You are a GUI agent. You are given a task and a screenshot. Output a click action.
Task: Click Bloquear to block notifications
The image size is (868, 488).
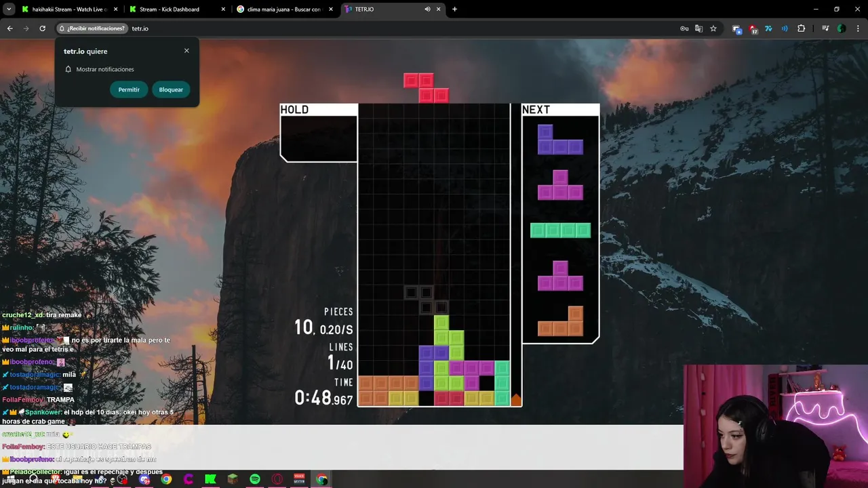(171, 89)
